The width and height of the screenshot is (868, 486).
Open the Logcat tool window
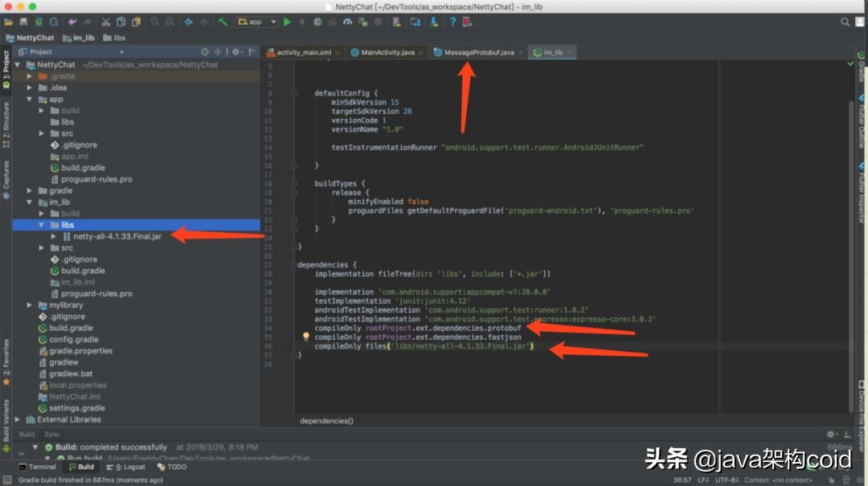pyautogui.click(x=125, y=467)
